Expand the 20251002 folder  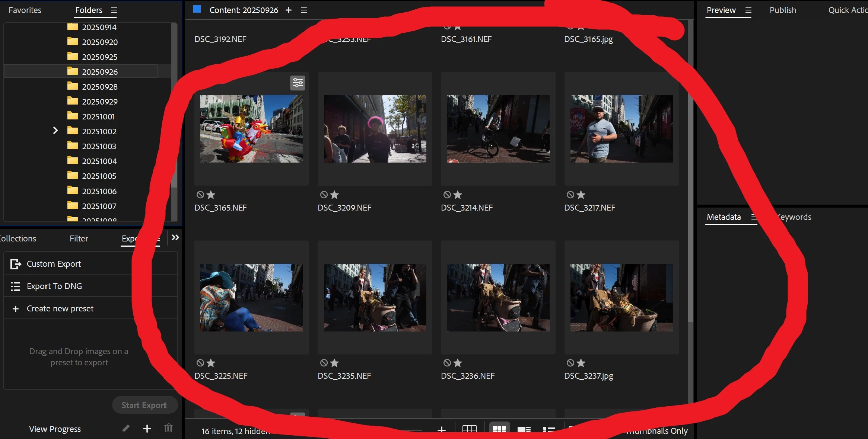55,131
